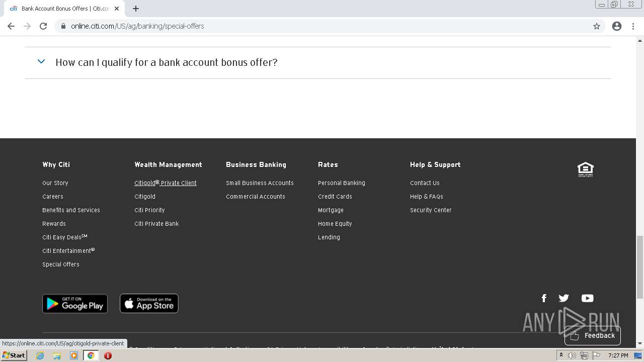The image size is (644, 362).
Task: Click the address bar URL
Action: [x=137, y=26]
